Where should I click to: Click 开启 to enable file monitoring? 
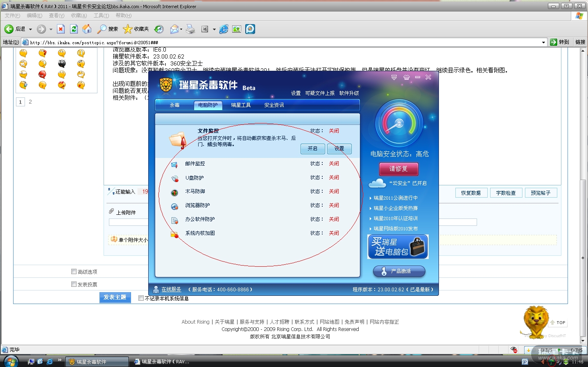tap(313, 149)
